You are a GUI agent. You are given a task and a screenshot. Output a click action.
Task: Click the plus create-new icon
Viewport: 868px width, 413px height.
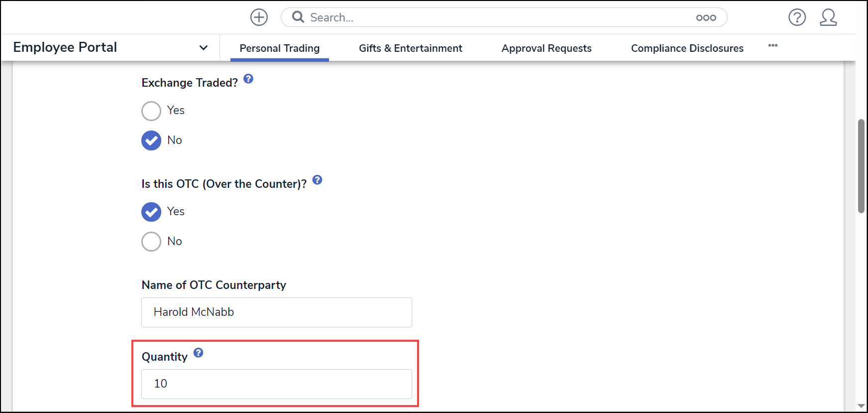(x=259, y=17)
